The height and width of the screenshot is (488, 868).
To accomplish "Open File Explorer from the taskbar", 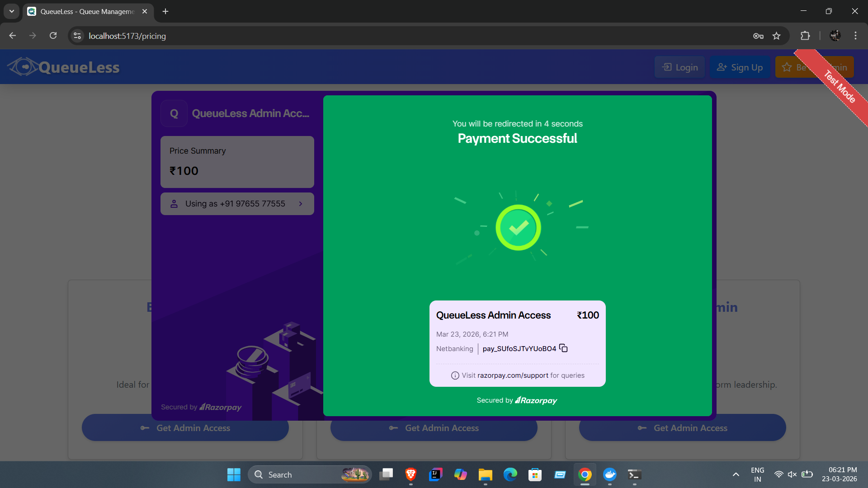I will point(485,474).
